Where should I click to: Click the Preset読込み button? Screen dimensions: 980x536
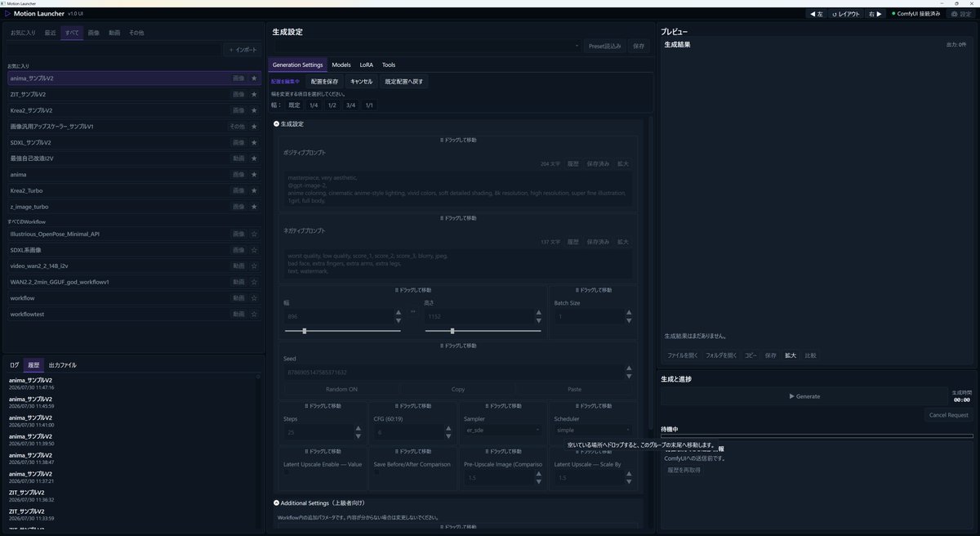(x=605, y=47)
